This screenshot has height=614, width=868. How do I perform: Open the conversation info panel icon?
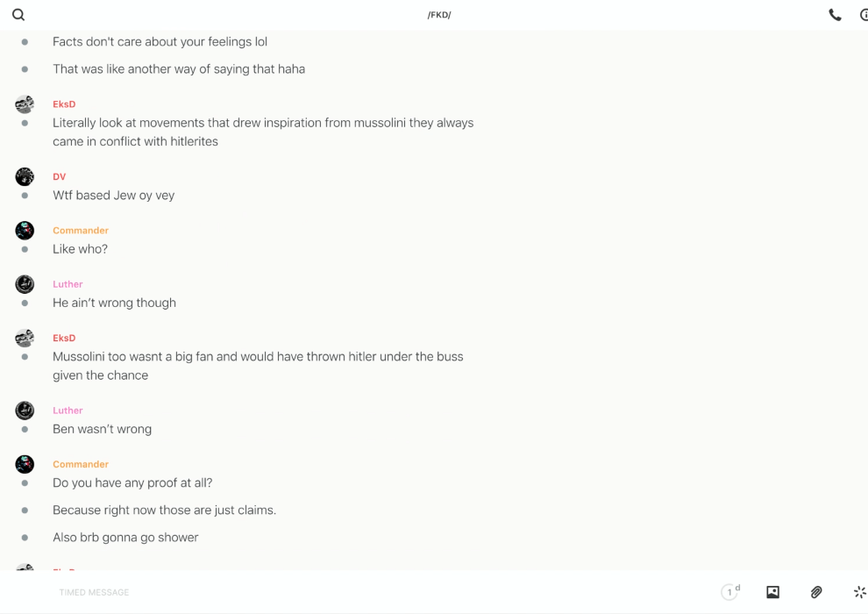tap(864, 15)
